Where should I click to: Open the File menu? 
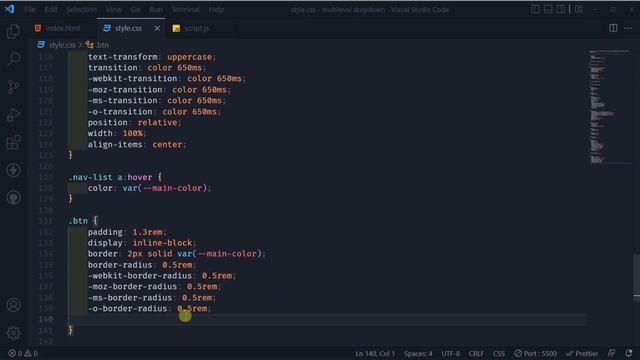click(30, 9)
